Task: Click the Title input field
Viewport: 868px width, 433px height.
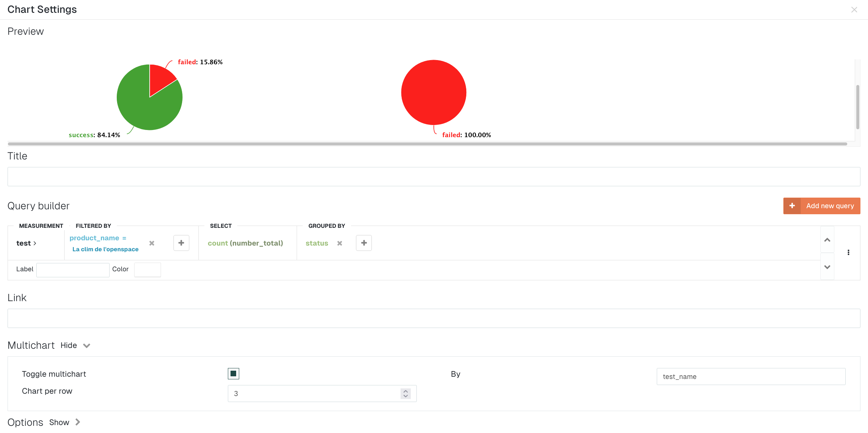Action: point(434,177)
